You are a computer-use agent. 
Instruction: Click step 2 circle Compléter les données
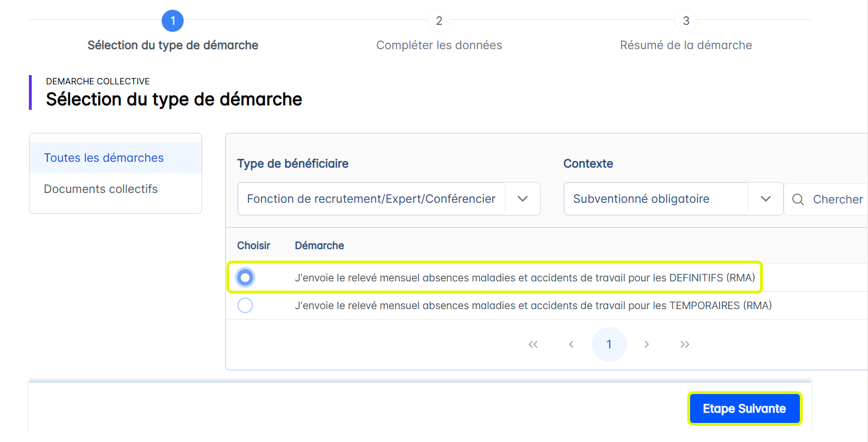click(439, 21)
